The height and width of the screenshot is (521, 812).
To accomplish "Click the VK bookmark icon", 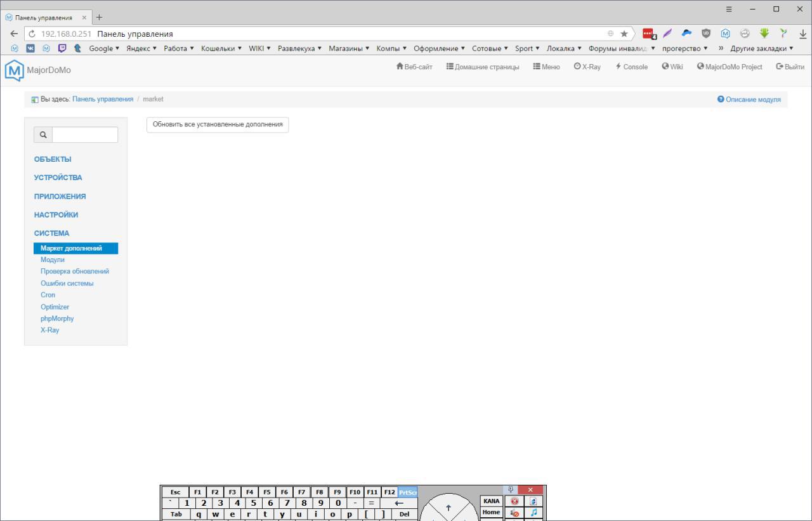I will coord(30,48).
